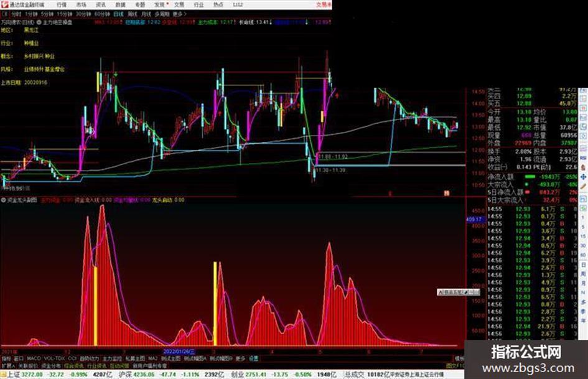
Task: Click the yellow icon before 上证 in status bar
Action: (3, 375)
